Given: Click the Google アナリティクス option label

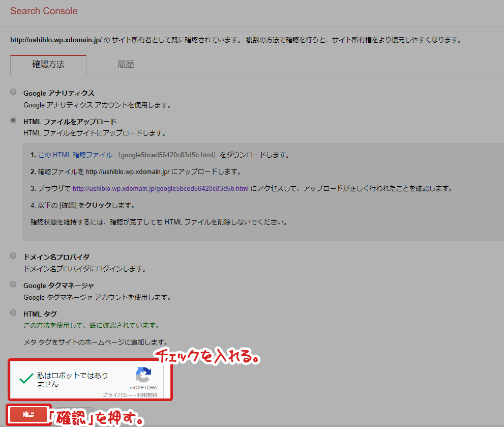Looking at the screenshot, I should tap(59, 93).
